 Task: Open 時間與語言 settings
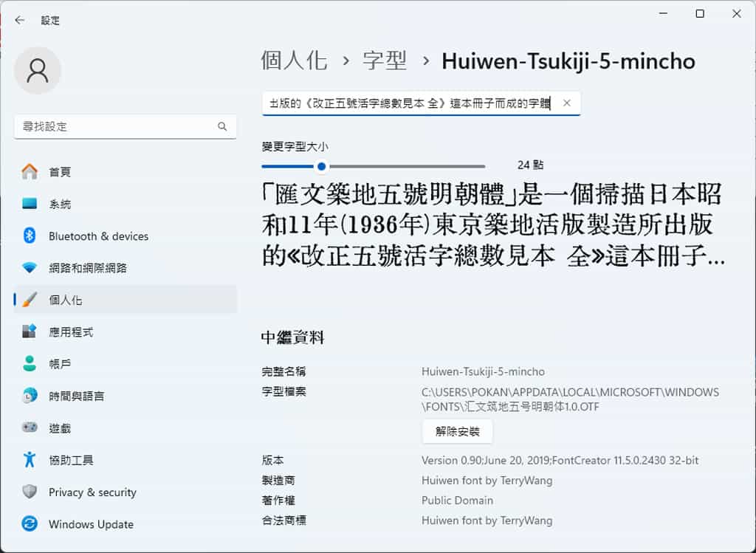[x=126, y=396]
